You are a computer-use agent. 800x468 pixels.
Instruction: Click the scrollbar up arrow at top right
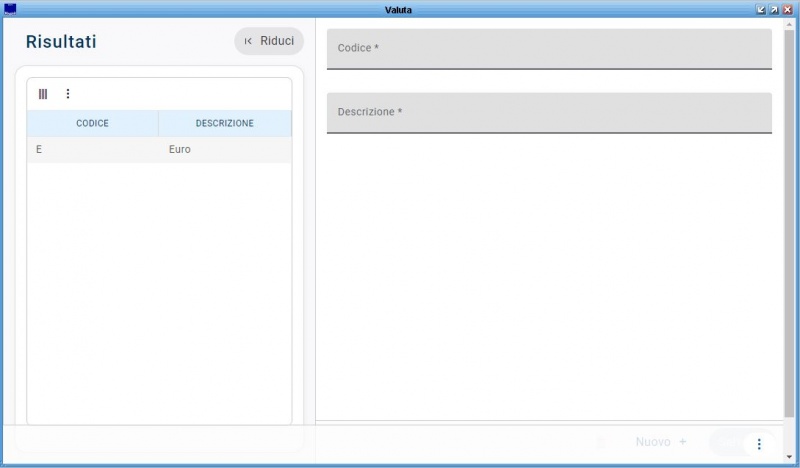point(789,24)
